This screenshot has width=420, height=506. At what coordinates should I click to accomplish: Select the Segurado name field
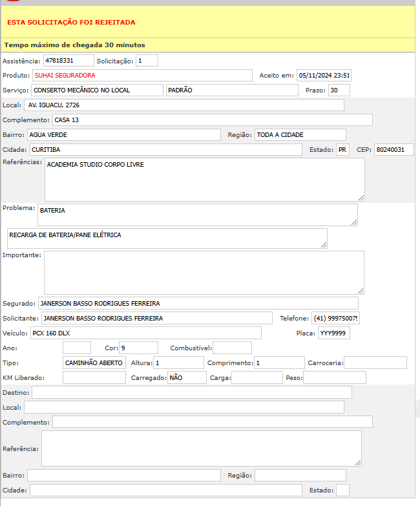point(198,304)
